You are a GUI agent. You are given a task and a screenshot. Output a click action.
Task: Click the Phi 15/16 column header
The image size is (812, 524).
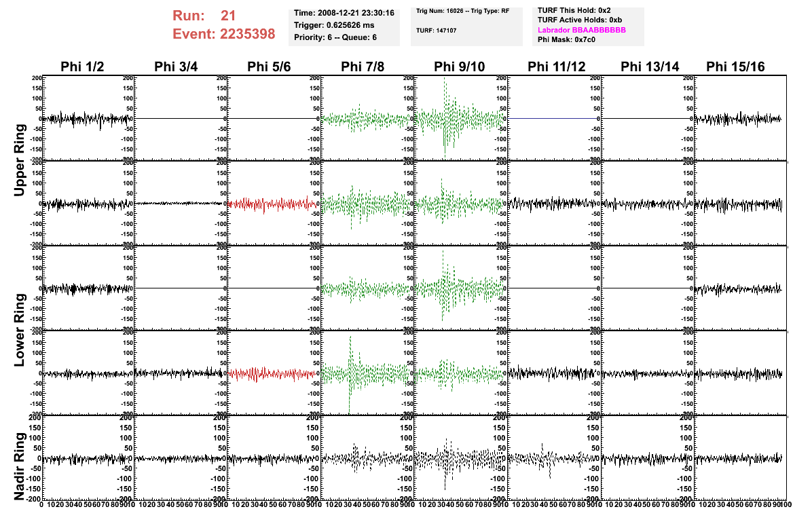click(735, 67)
